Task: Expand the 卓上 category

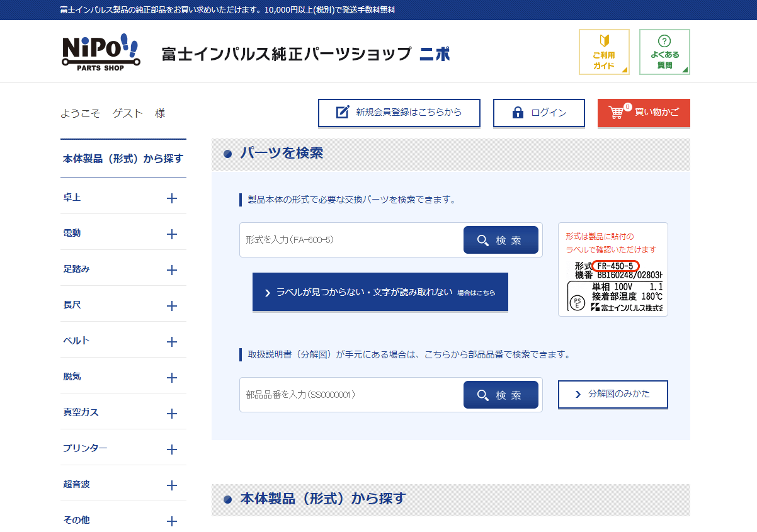Action: point(171,198)
